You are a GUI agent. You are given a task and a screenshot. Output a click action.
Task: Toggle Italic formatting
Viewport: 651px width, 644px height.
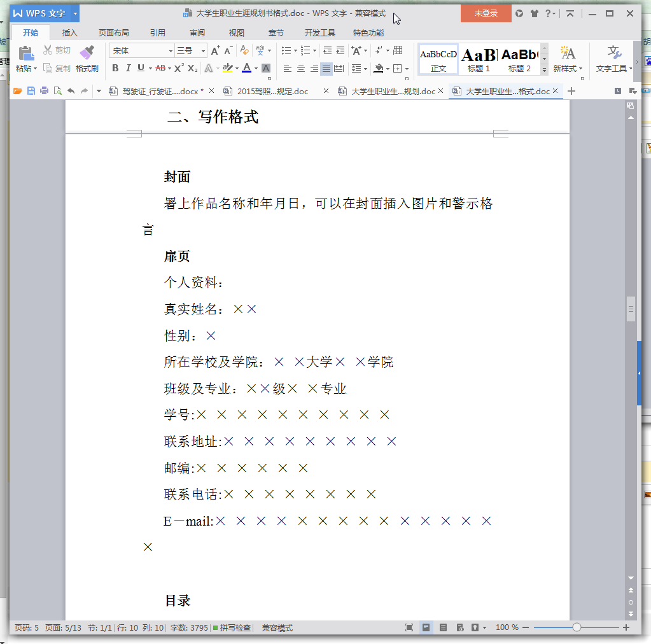coord(128,68)
